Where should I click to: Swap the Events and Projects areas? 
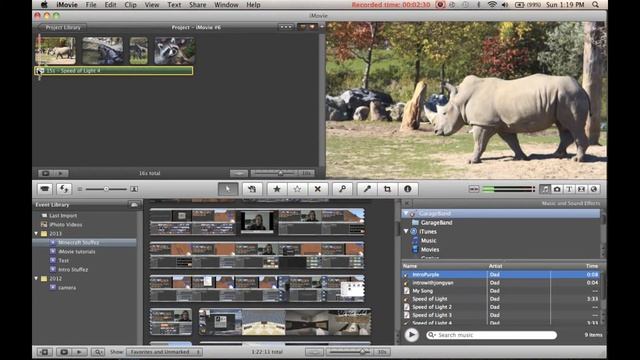pyautogui.click(x=64, y=189)
